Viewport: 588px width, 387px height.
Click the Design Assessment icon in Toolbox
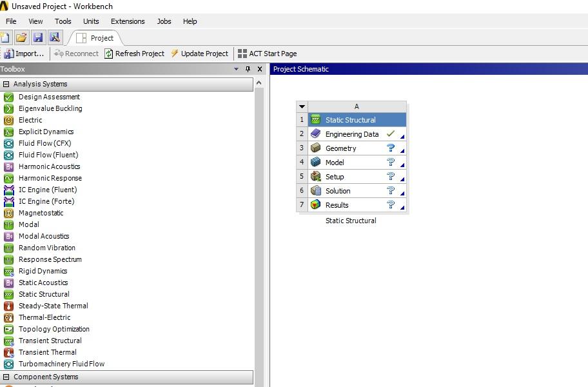point(8,97)
